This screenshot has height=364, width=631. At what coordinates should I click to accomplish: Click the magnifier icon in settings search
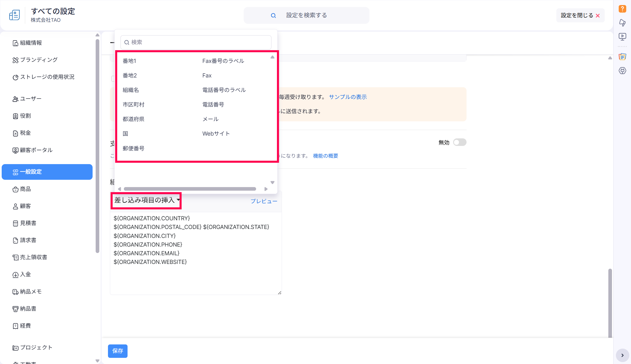tap(273, 16)
